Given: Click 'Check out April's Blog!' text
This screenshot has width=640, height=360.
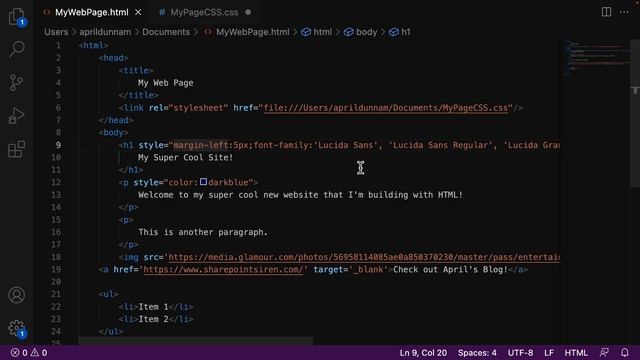Looking at the screenshot, I should click(x=451, y=269).
